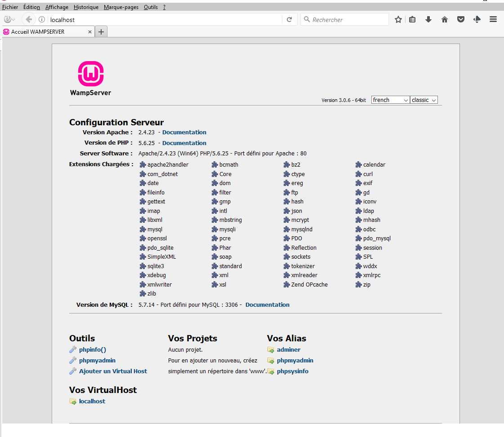Image resolution: width=504 pixels, height=437 pixels.
Task: Close the Accueil WAMPSERVER tab
Action: pyautogui.click(x=90, y=32)
